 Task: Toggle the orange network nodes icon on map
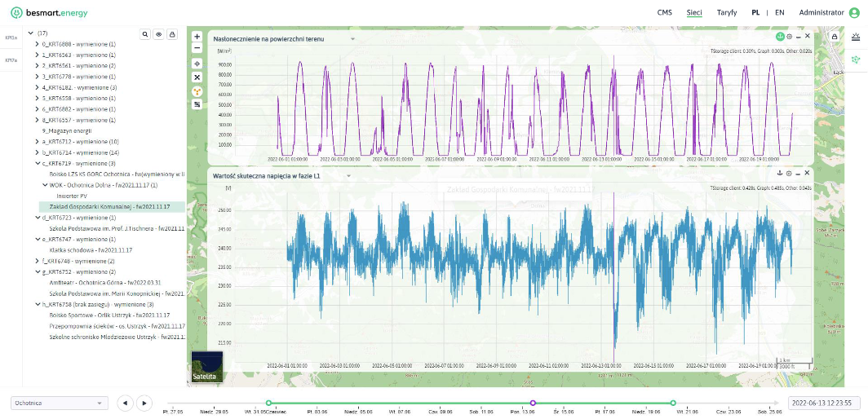coord(197,90)
